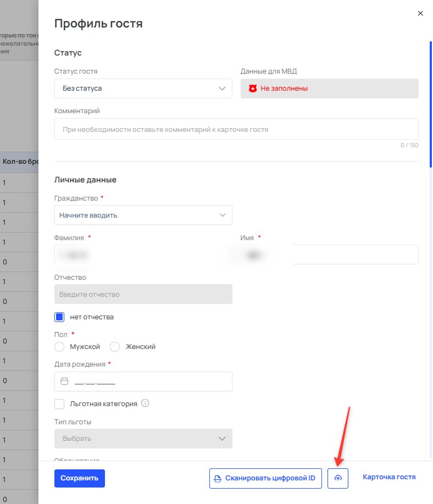Select the Мужской radio button
This screenshot has width=433, height=504.
coord(59,347)
